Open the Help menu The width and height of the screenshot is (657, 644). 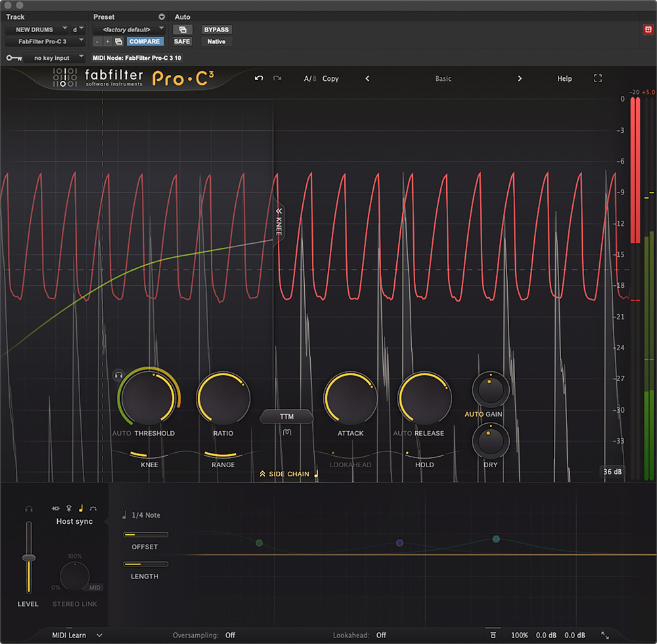[564, 78]
